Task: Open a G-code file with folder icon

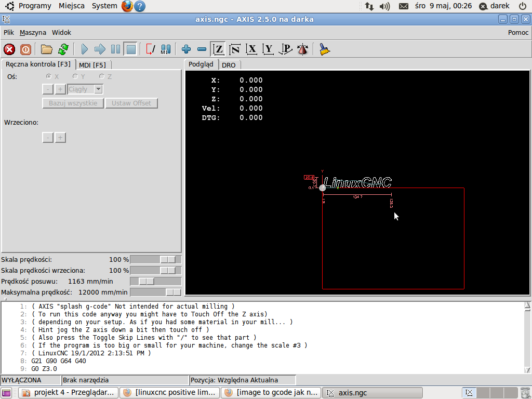Action: tap(46, 49)
